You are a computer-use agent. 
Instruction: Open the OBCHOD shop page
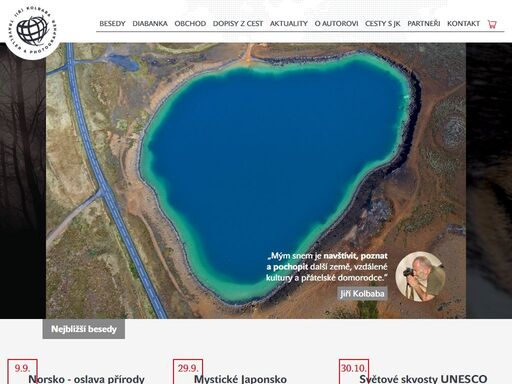[x=190, y=24]
